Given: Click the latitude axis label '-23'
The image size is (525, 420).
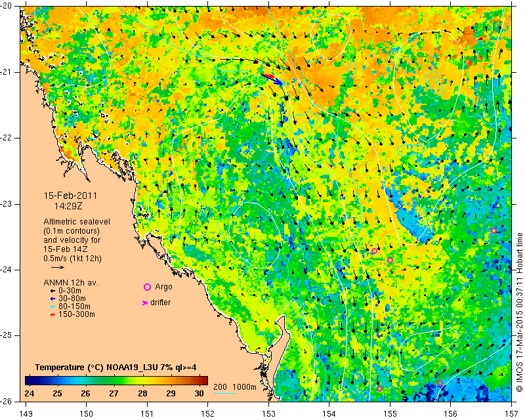Looking at the screenshot, I should [7, 203].
